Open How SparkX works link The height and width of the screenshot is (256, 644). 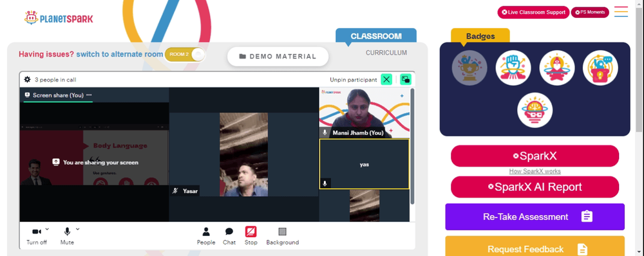pyautogui.click(x=535, y=172)
